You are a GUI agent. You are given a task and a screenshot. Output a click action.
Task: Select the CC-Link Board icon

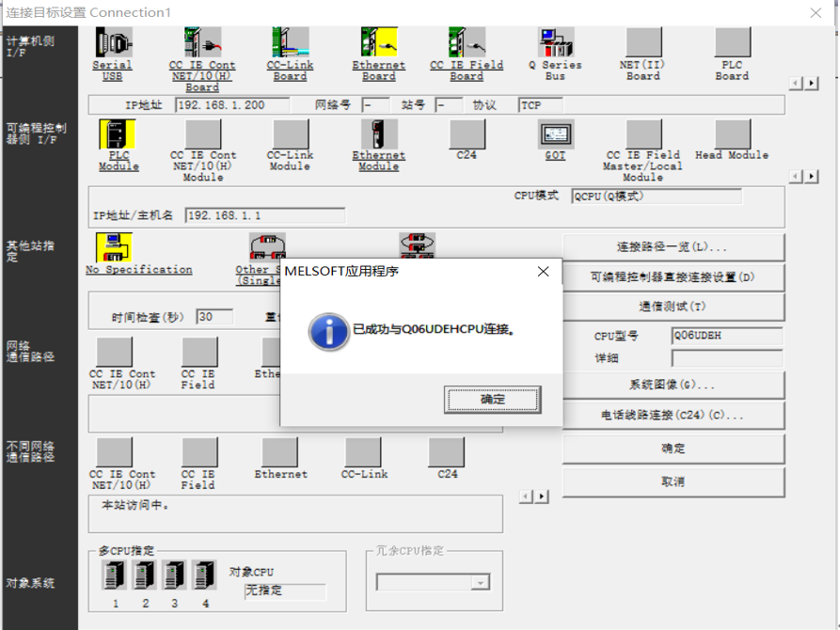coord(290,42)
